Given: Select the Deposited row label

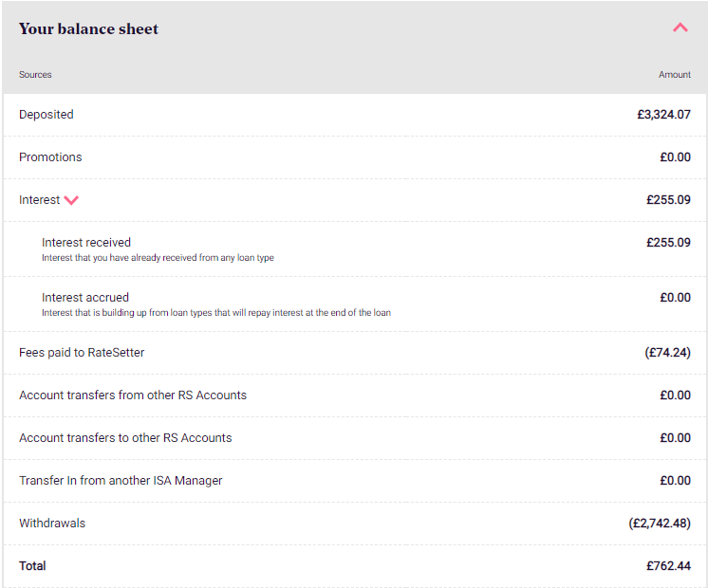Looking at the screenshot, I should pyautogui.click(x=47, y=115).
